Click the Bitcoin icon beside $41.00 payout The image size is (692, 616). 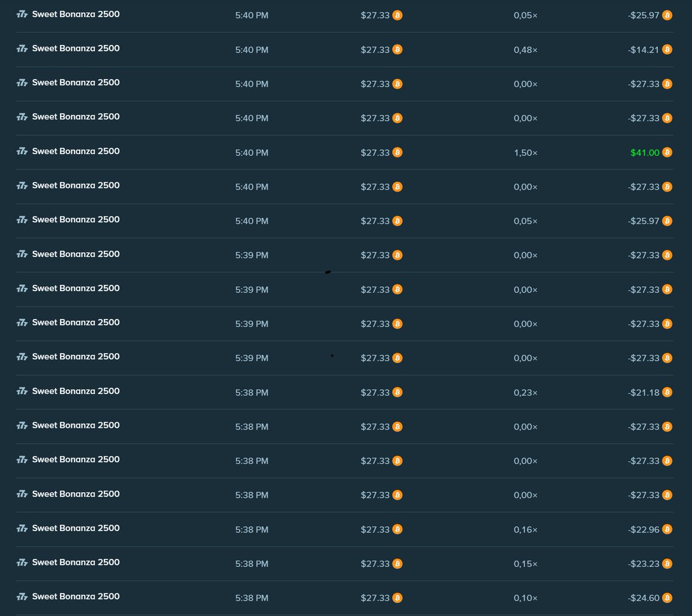tap(667, 152)
